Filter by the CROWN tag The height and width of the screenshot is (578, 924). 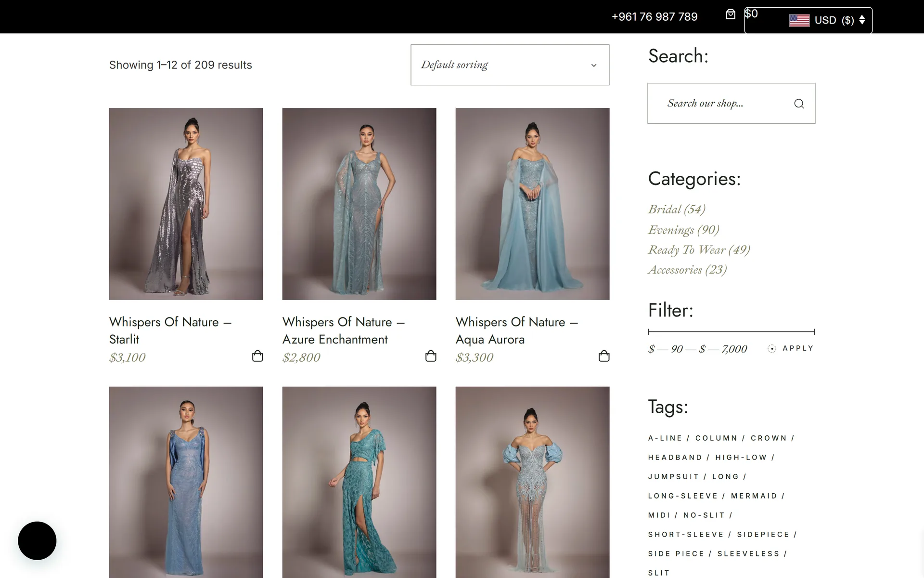pos(769,438)
